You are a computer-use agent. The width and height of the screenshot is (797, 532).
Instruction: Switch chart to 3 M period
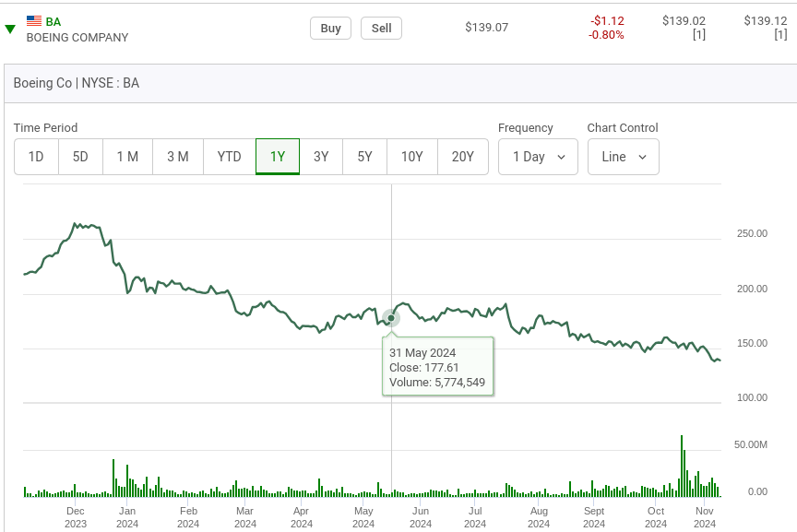point(178,157)
